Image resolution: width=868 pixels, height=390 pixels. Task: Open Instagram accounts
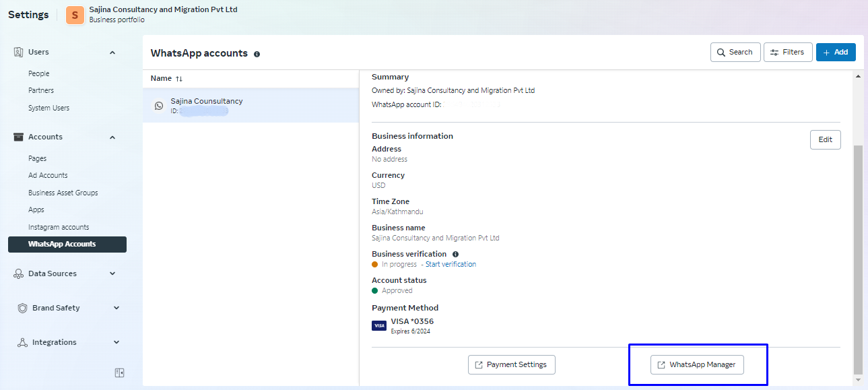click(x=59, y=227)
